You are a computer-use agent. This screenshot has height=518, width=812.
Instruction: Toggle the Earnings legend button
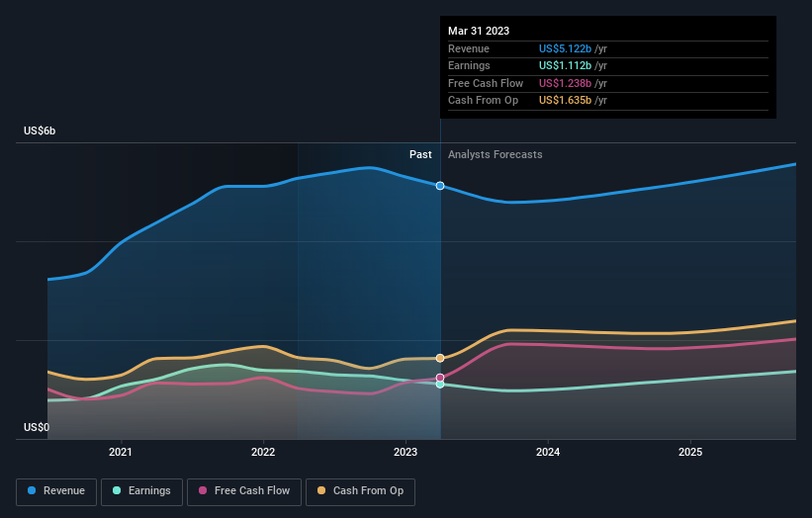[x=141, y=491]
